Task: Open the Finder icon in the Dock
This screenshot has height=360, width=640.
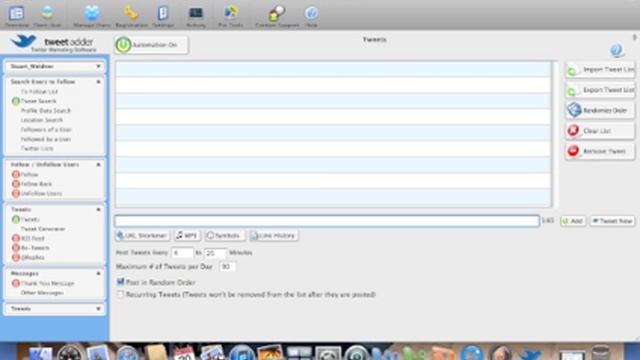Action: pyautogui.click(x=40, y=353)
